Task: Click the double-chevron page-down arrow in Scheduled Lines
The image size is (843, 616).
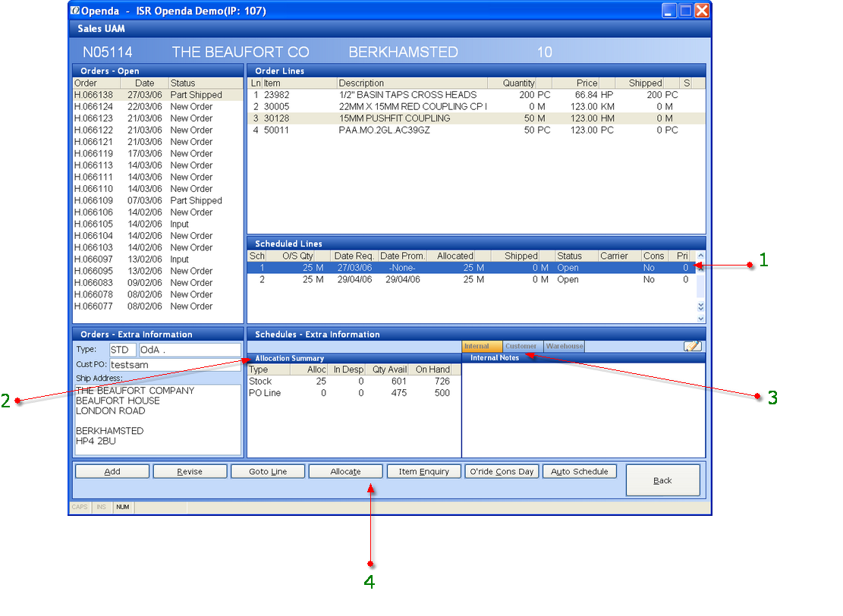Action: pos(700,307)
